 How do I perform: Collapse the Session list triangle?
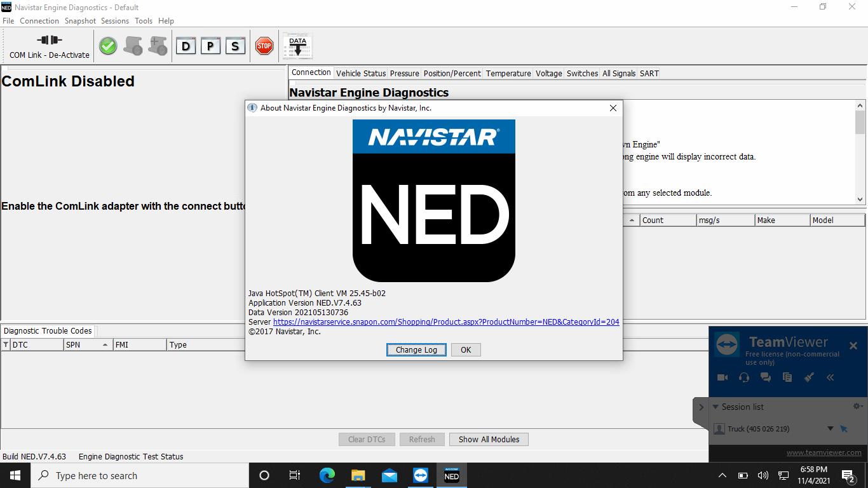click(715, 407)
